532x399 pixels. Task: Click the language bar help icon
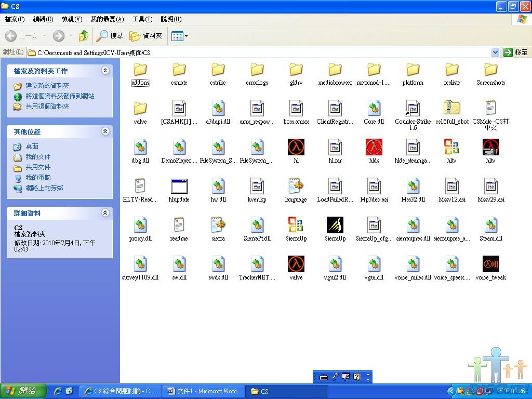[356, 377]
